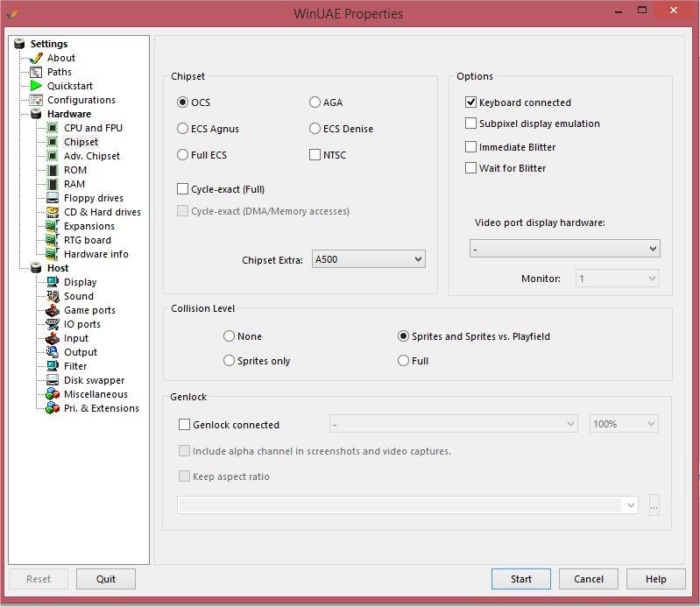Click the Quit button
The image size is (700, 607).
pyautogui.click(x=106, y=579)
